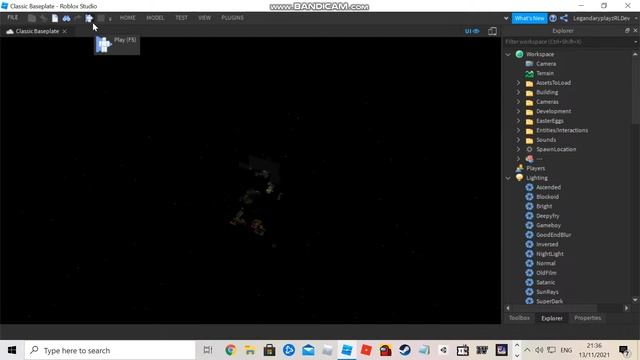Click the Ascended effect icon
This screenshot has width=640, height=360.
[529, 187]
